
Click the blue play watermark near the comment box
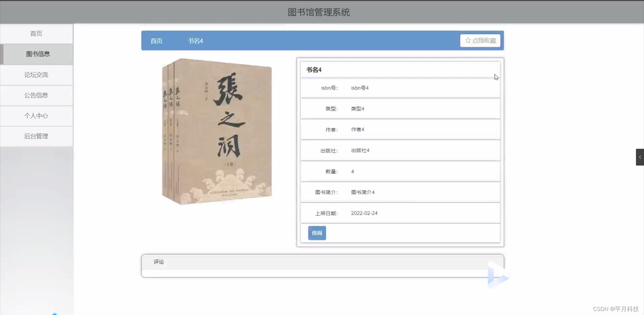click(x=498, y=274)
